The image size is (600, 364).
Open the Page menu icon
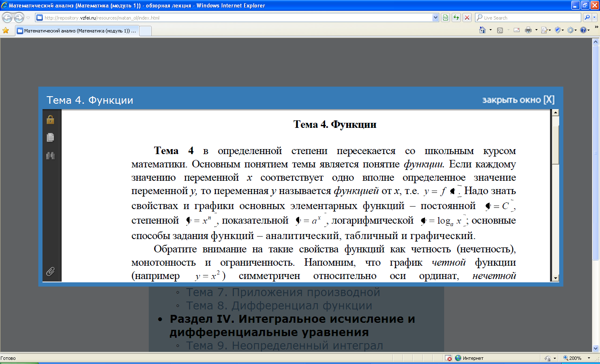[545, 30]
